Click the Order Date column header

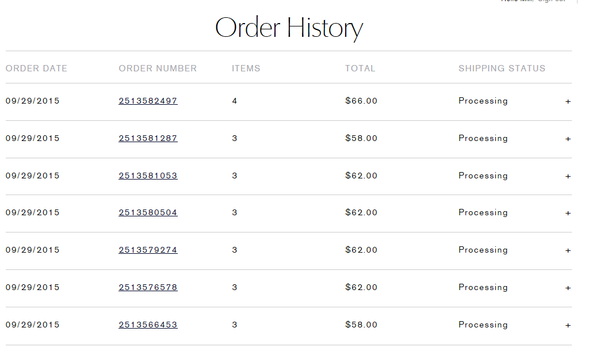click(x=36, y=68)
